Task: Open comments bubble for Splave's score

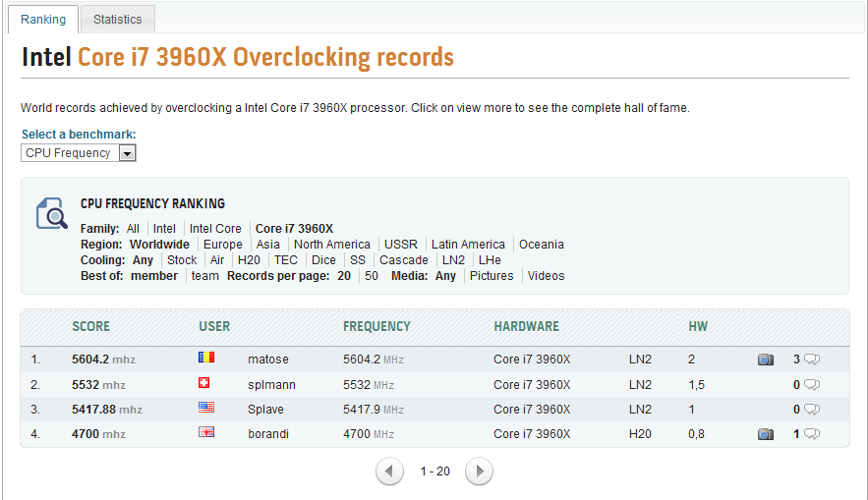Action: tap(812, 409)
